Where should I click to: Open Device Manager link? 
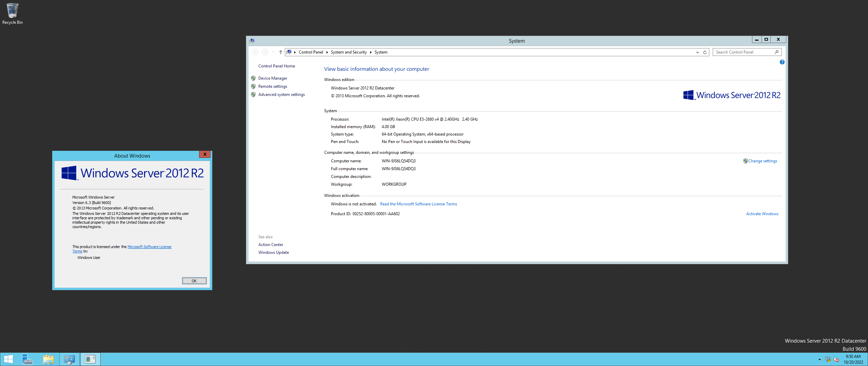pos(273,78)
